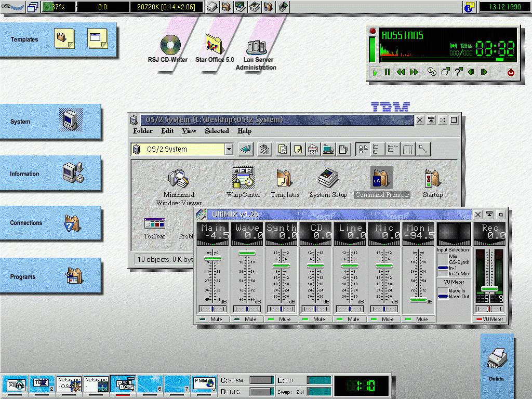This screenshot has width=532, height=399.
Task: Click the Templates drawer label
Action: pyautogui.click(x=24, y=39)
